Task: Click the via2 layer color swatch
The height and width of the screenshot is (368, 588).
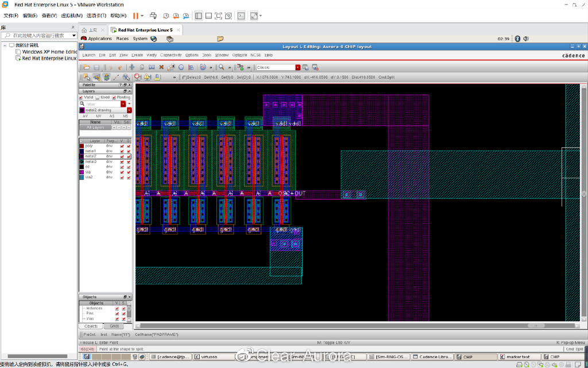Action: pos(82,177)
